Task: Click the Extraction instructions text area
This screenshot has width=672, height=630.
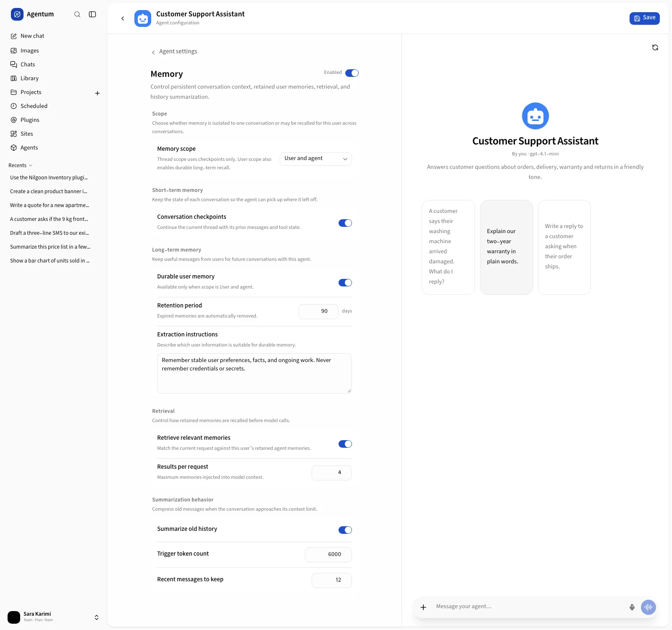Action: 255,373
